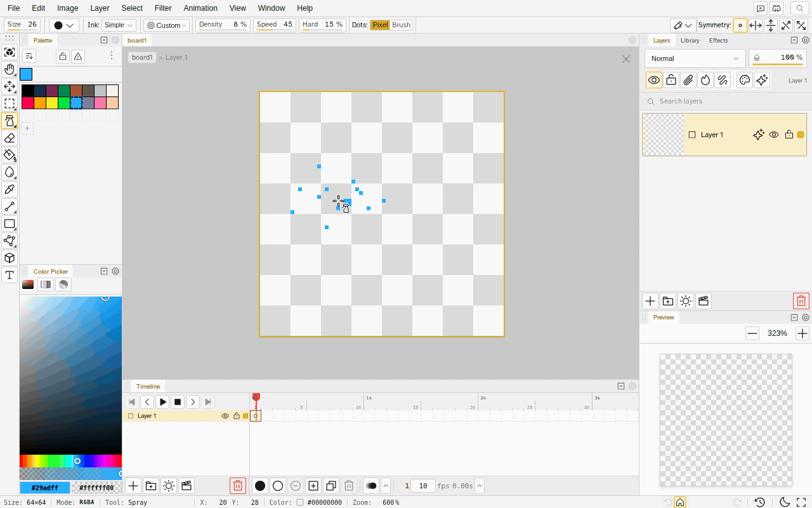Screen dimensions: 812x508
Task: Select the Move tool
Action: click(10, 86)
